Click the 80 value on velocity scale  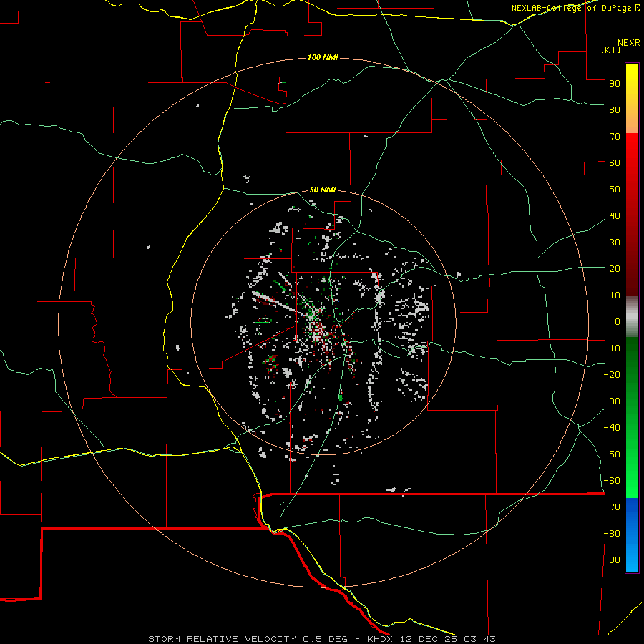coord(615,110)
